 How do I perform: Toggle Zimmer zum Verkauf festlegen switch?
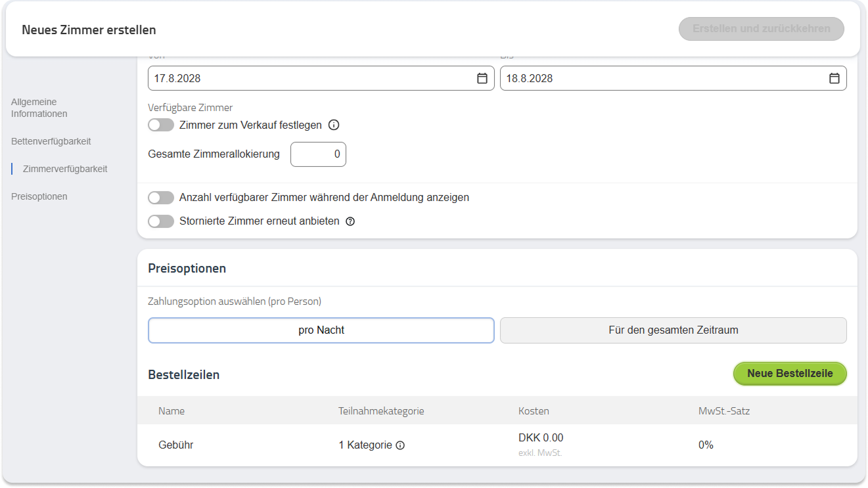161,125
